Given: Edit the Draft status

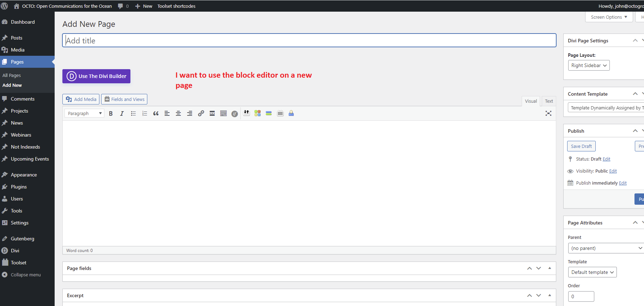Looking at the screenshot, I should [606, 159].
